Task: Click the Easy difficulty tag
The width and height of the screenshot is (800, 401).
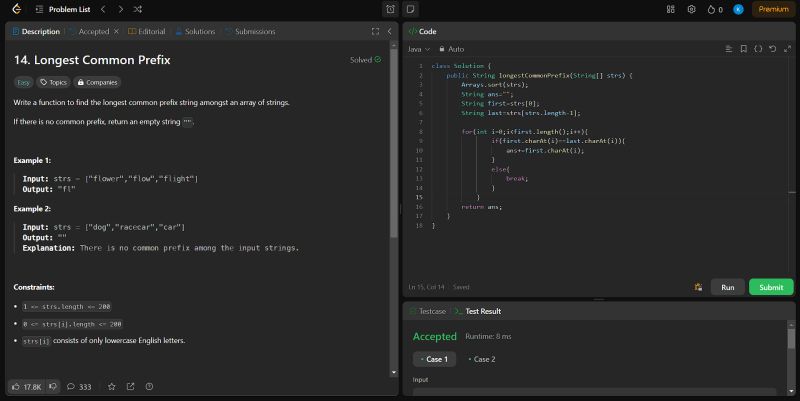Action: (23, 82)
